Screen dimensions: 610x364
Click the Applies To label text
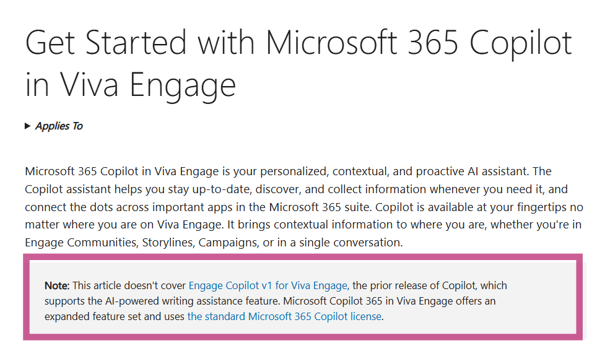point(59,126)
